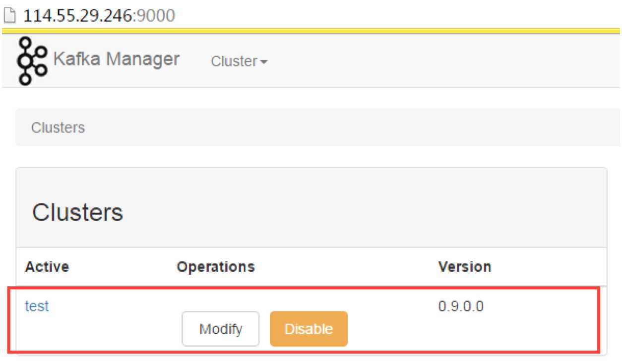Image resolution: width=622 pixels, height=364 pixels.
Task: Click the page icon beside the URL
Action: point(10,16)
